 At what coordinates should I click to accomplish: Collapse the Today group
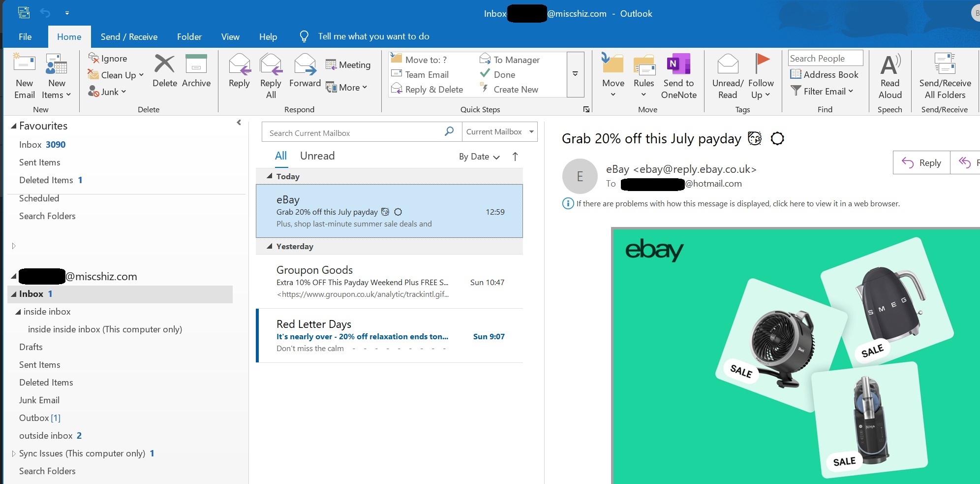click(x=269, y=176)
